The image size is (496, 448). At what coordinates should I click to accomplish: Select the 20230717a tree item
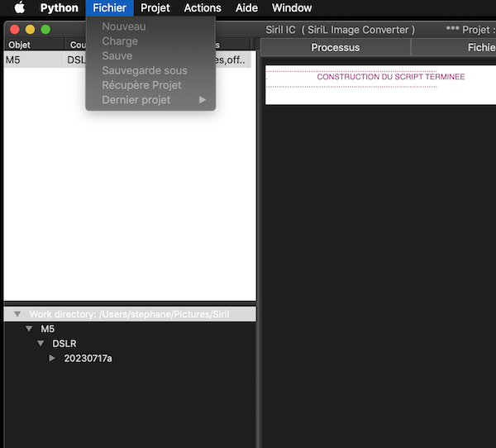pyautogui.click(x=88, y=359)
